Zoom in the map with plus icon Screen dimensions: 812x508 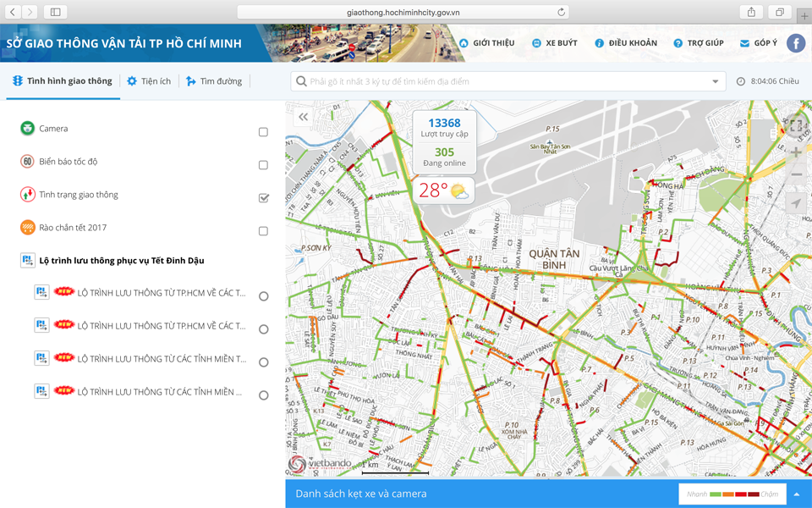pos(796,152)
